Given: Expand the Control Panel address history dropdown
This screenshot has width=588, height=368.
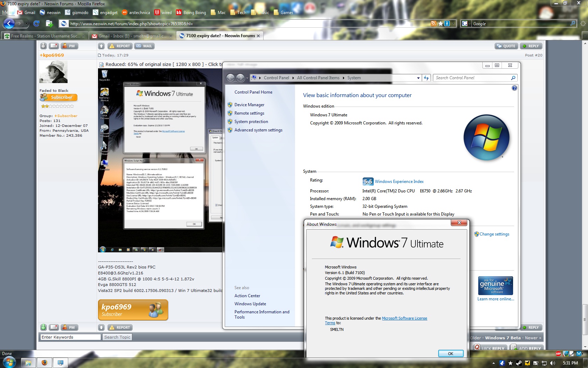Looking at the screenshot, I should [418, 78].
